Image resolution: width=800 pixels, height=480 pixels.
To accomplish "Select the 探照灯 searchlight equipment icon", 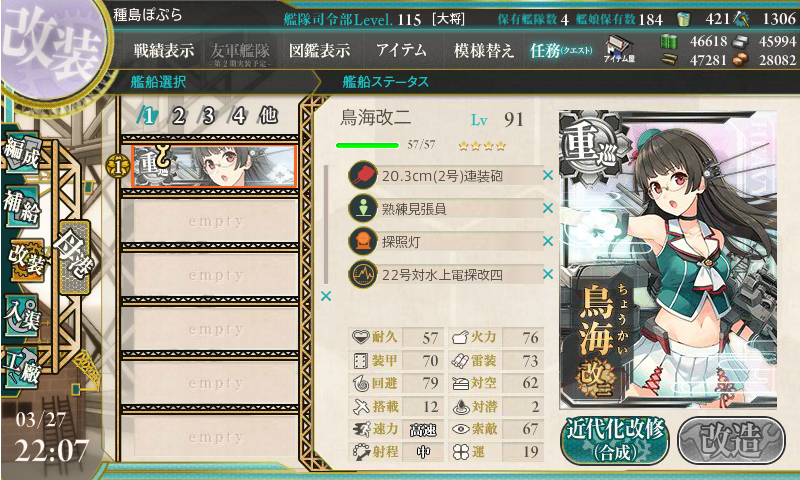I will 363,241.
